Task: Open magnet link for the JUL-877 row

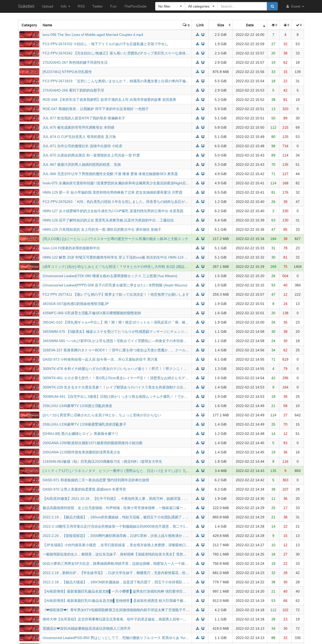Action: point(203,118)
